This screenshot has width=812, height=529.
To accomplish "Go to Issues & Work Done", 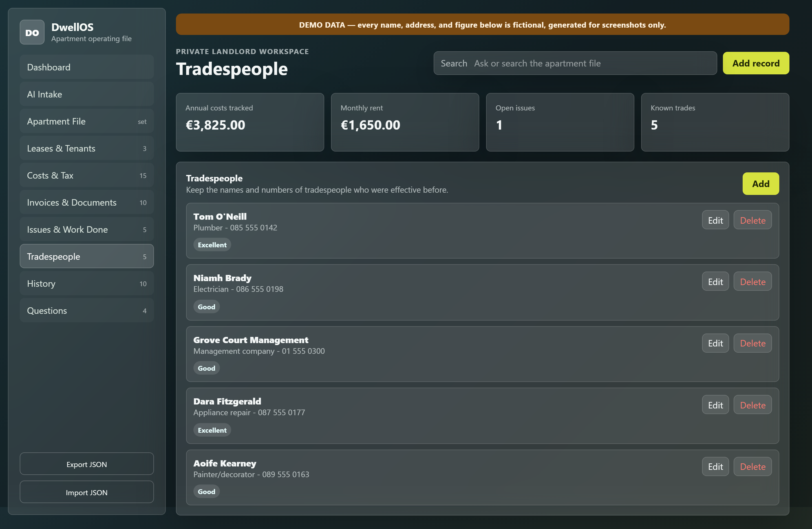I will 87,229.
